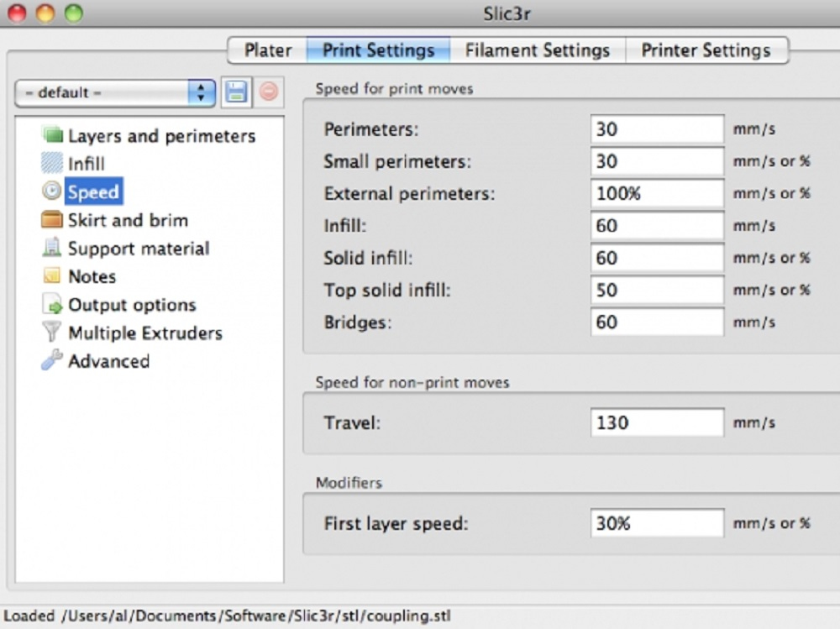
Task: Open Skirt and brim settings
Action: click(x=128, y=220)
